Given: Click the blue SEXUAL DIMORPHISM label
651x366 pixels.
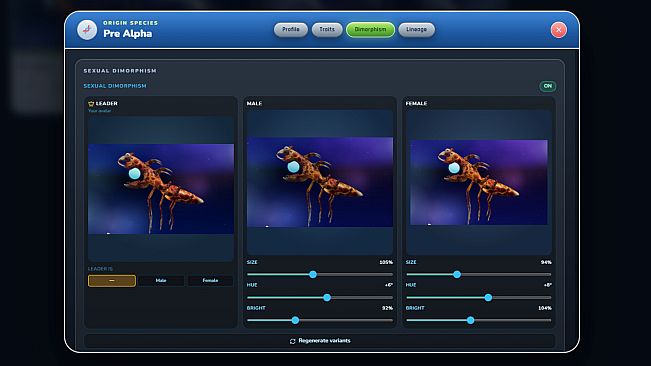Looking at the screenshot, I should click(115, 86).
